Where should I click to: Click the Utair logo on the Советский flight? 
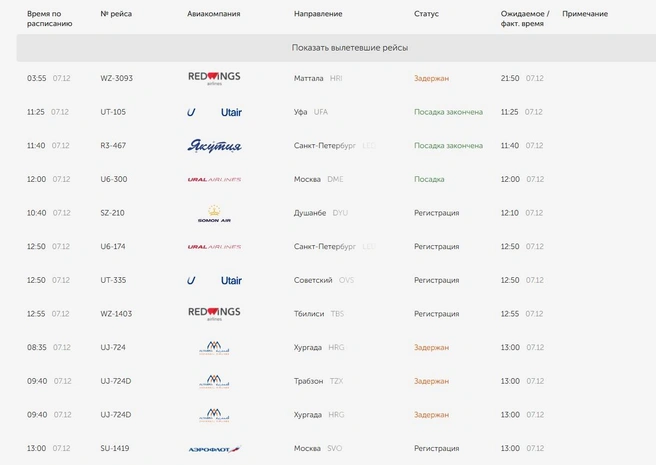pyautogui.click(x=214, y=280)
